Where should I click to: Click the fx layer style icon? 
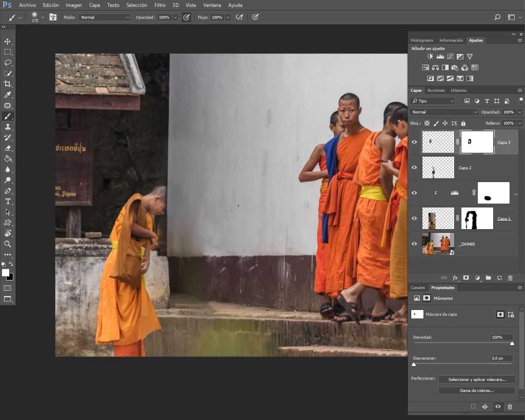point(455,277)
